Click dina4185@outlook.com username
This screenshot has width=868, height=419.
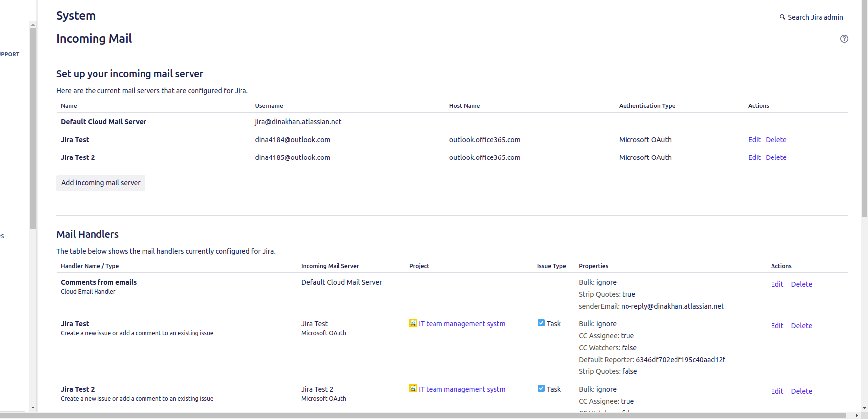click(292, 157)
